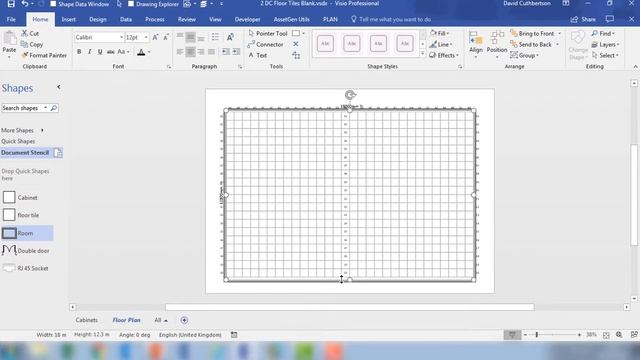
Task: Open the Fill dropdown
Action: 440,33
